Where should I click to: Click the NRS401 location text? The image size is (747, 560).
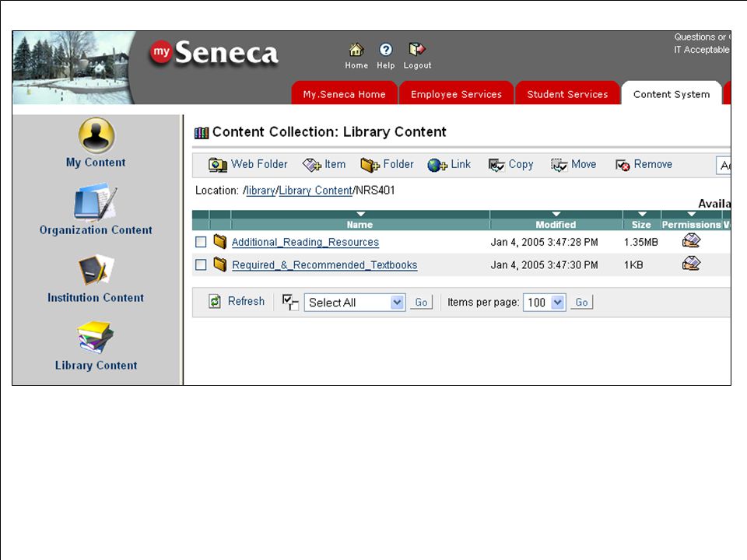[375, 191]
